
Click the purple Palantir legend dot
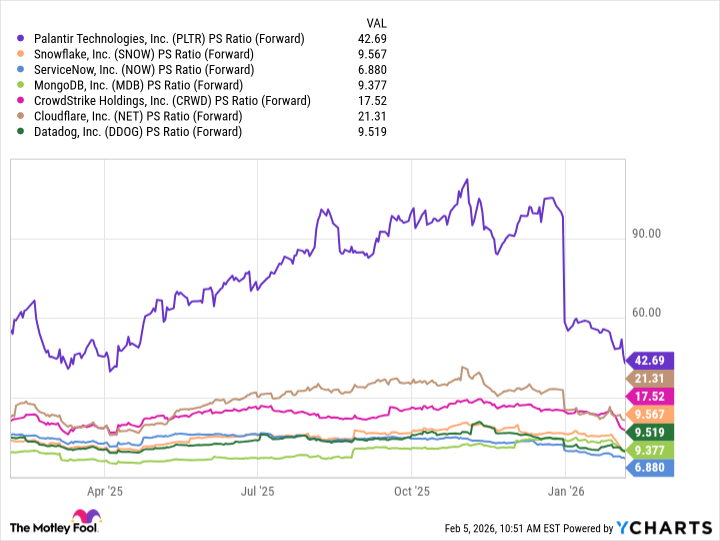[21, 39]
